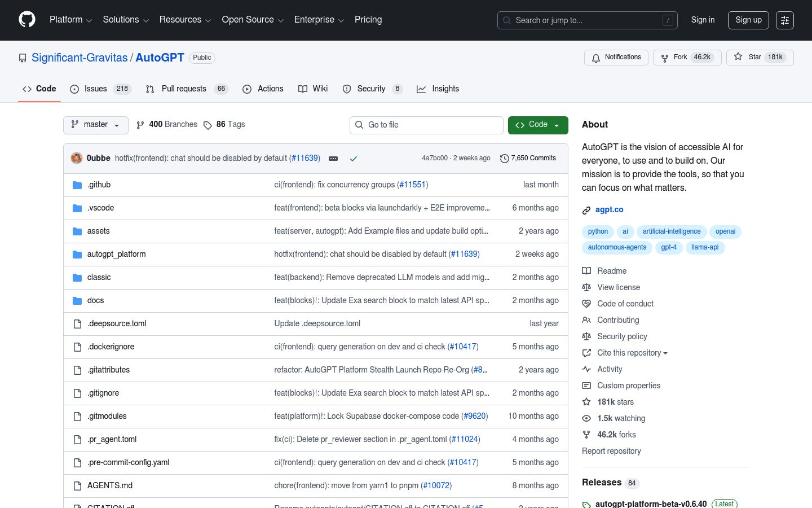Click the GitHub logo icon
Image resolution: width=812 pixels, height=508 pixels.
pyautogui.click(x=27, y=20)
